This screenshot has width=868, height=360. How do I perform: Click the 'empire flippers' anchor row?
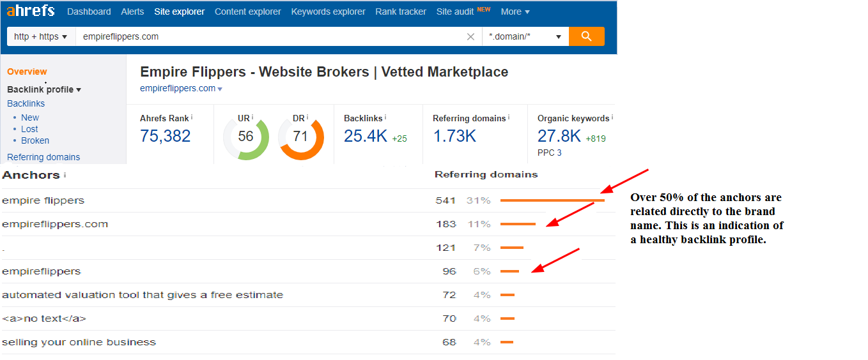[307, 200]
